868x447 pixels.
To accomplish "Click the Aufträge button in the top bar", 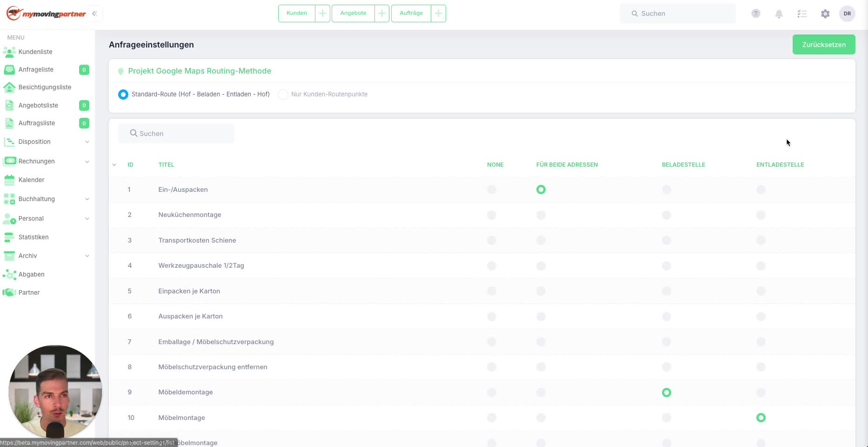I will [x=411, y=14].
